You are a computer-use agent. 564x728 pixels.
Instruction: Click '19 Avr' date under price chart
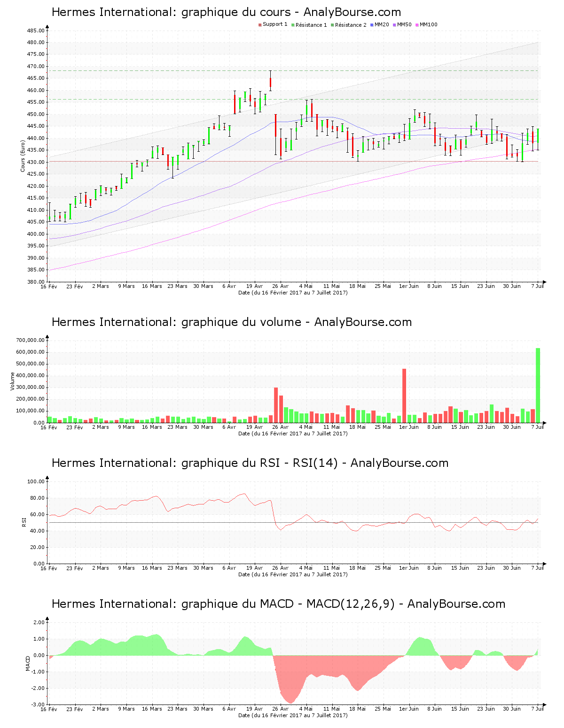tap(255, 286)
